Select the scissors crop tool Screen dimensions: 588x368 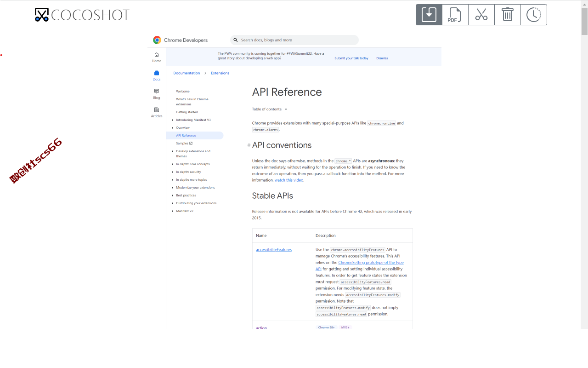point(481,15)
